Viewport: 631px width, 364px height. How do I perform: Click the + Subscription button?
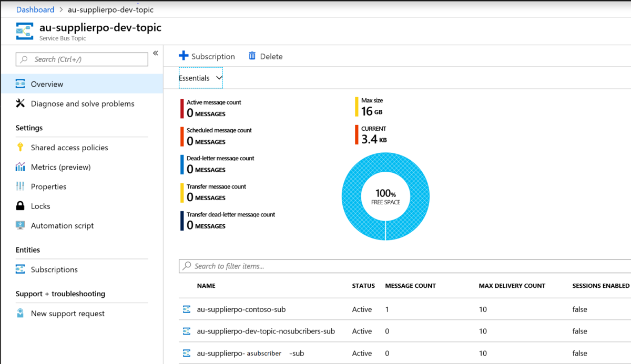click(207, 56)
